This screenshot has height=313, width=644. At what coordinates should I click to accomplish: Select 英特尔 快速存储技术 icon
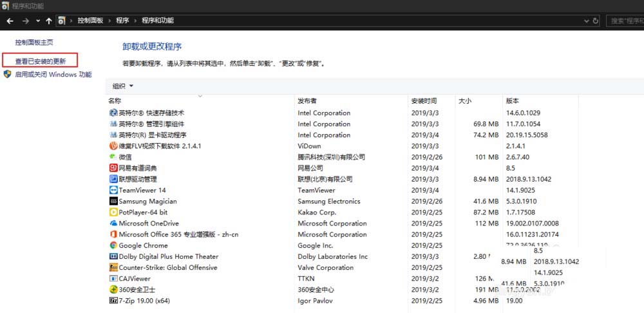click(x=113, y=113)
